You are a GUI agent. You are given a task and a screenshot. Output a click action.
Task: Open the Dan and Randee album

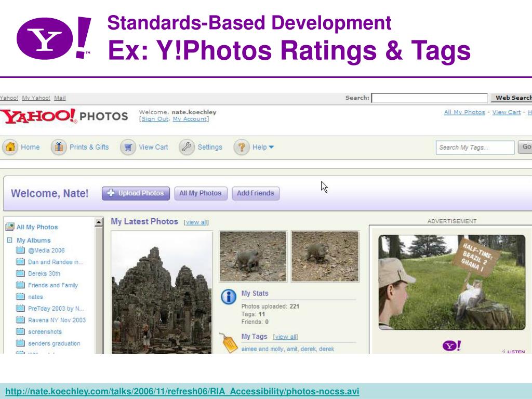(56, 262)
